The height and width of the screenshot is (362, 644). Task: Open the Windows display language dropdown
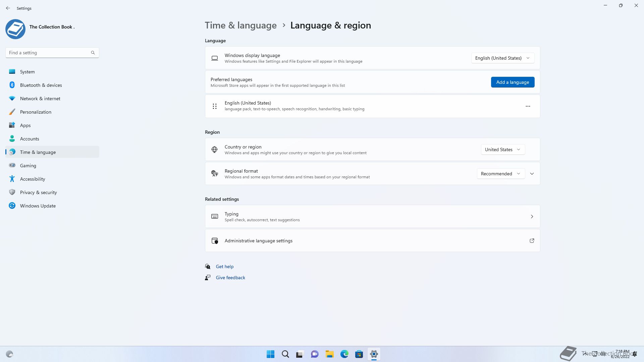502,58
